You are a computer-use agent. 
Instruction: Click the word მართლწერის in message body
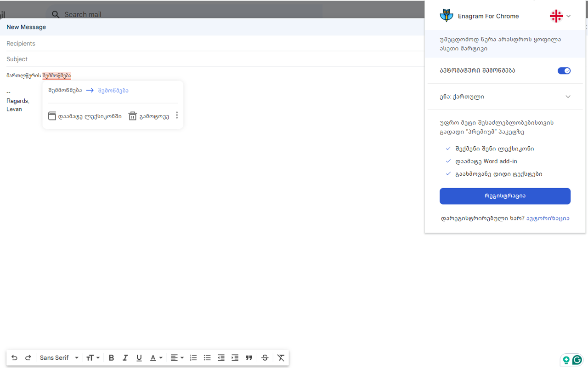coord(24,75)
